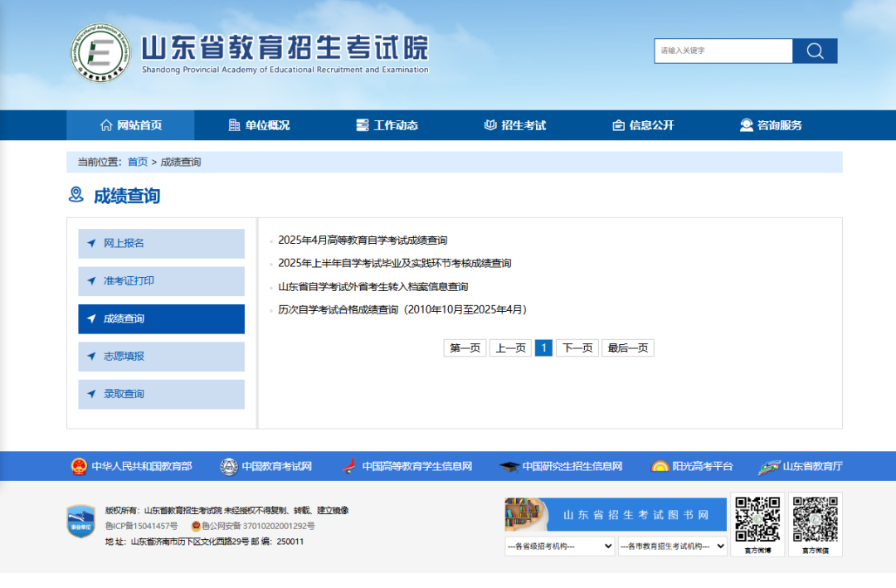The width and height of the screenshot is (896, 588).
Task: Expand the 招生考试 navigation menu
Action: (x=515, y=124)
